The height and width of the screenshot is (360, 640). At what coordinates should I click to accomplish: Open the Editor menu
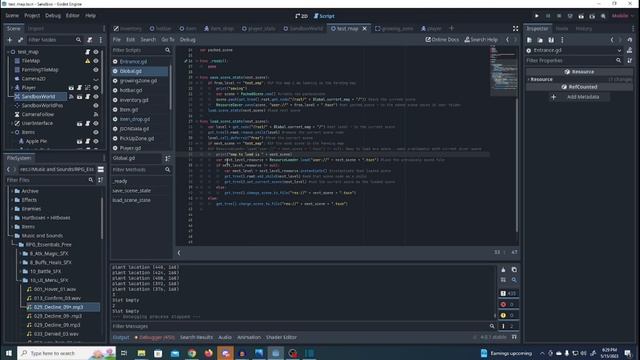click(x=73, y=16)
